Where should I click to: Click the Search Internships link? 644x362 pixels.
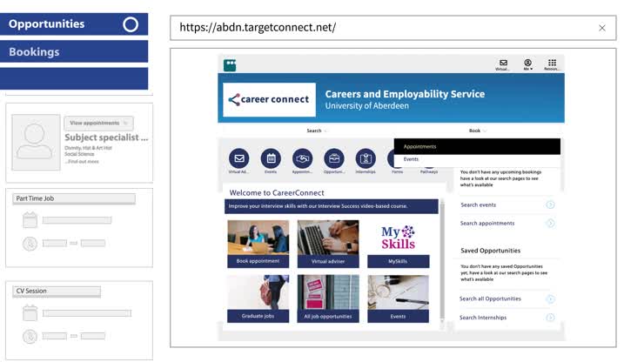tap(483, 318)
